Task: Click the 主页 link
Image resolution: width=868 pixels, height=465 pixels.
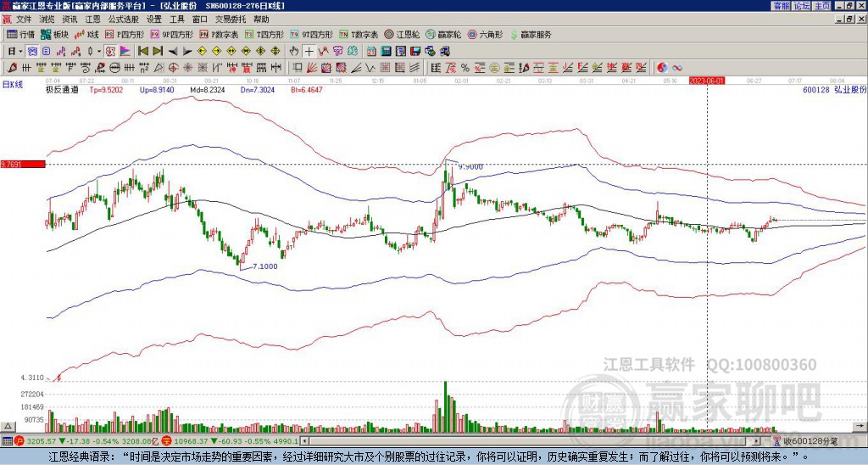Action: (x=821, y=6)
